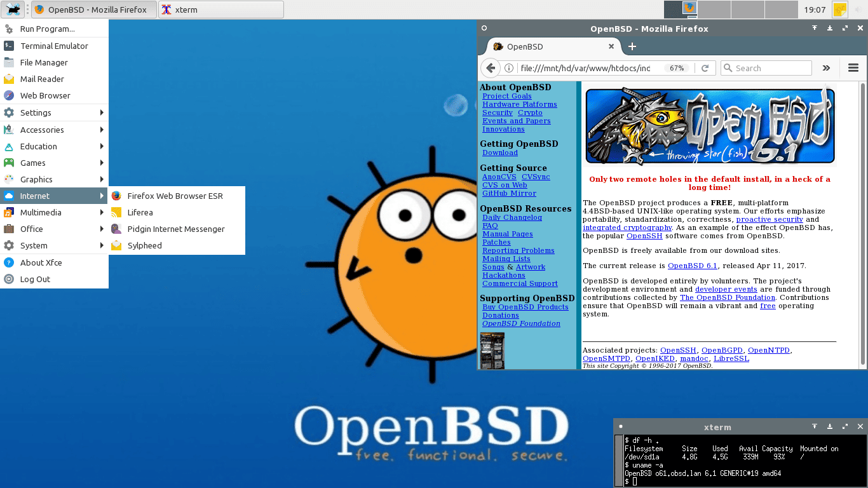Open the Xfce applications menu mouse icon
Screen dimensions: 868x488
coord(13,10)
